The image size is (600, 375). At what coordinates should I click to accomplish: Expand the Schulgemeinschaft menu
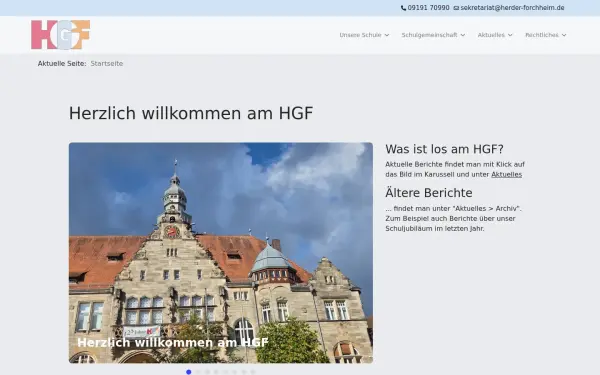(433, 35)
